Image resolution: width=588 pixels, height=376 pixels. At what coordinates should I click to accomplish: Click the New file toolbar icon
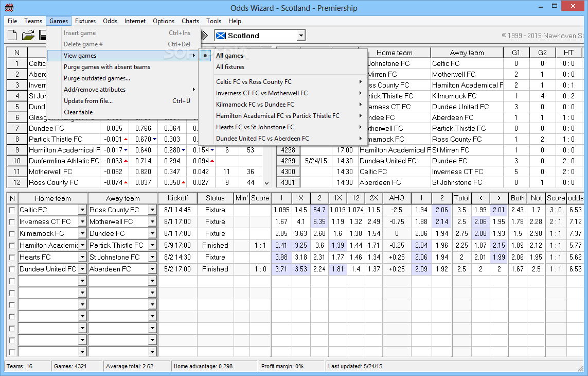click(12, 36)
